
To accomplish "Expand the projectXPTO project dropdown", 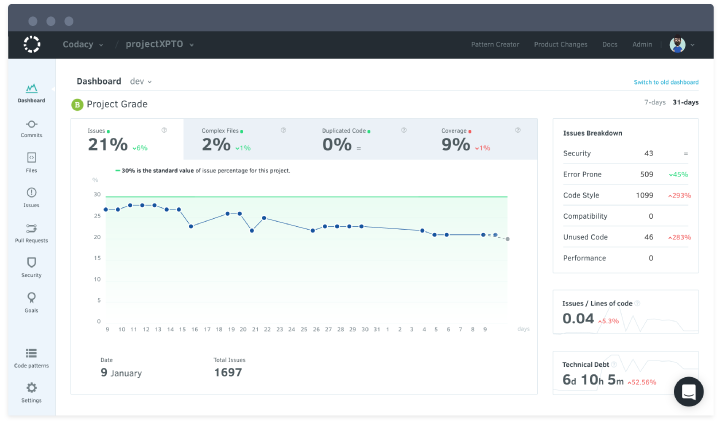I will tap(160, 44).
